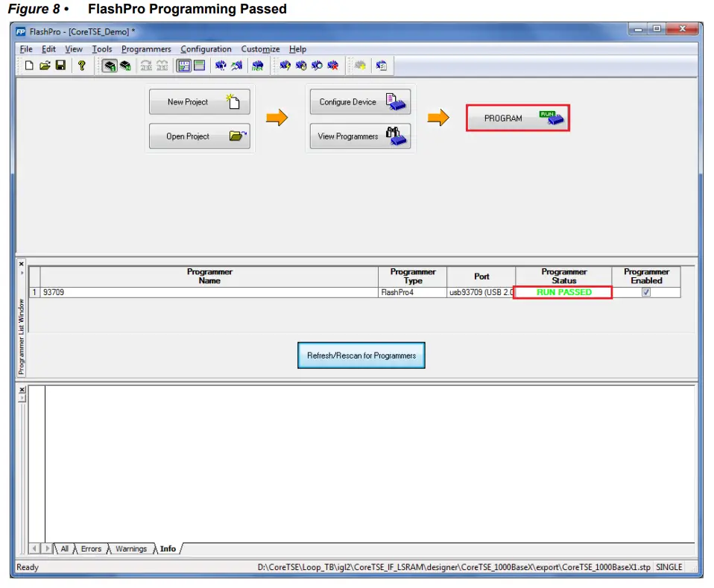Click the PROGRAM button
The width and height of the screenshot is (714, 588).
(x=517, y=117)
